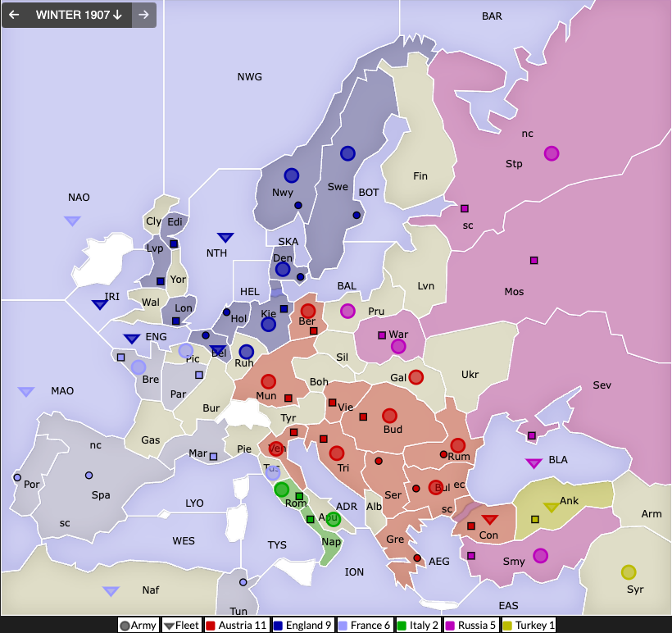The height and width of the screenshot is (633, 672).
Task: Select the Austrian army in Budapest
Action: pos(389,416)
